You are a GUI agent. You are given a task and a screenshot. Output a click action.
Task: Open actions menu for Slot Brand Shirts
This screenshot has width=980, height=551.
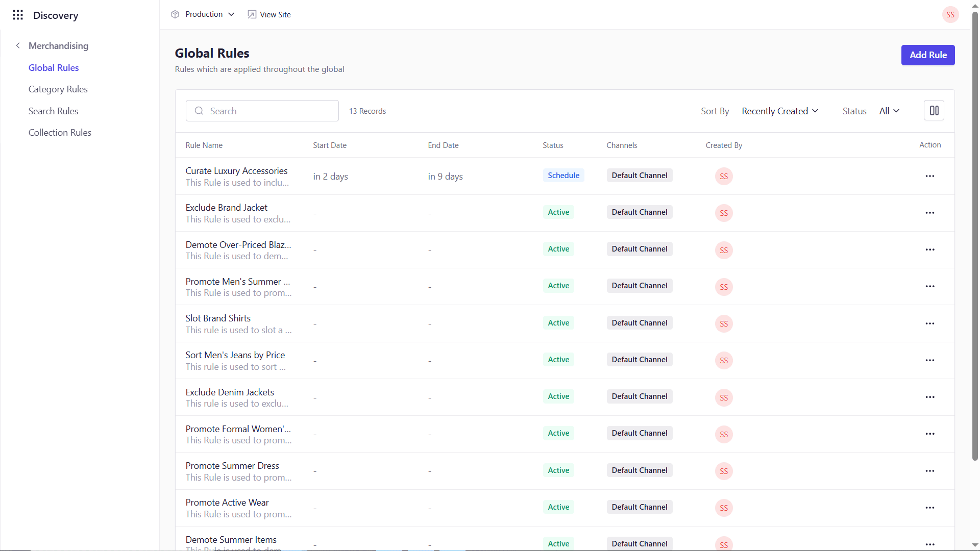(929, 323)
